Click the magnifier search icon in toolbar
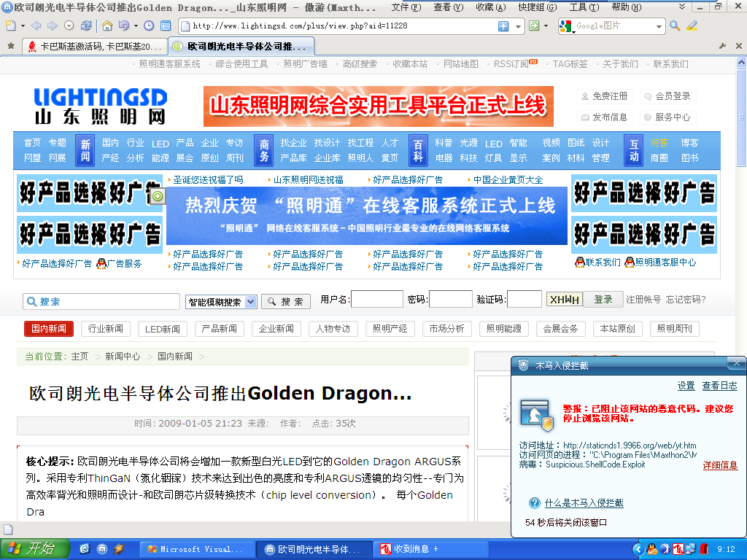Image resolution: width=747 pixels, height=560 pixels. coord(675,26)
